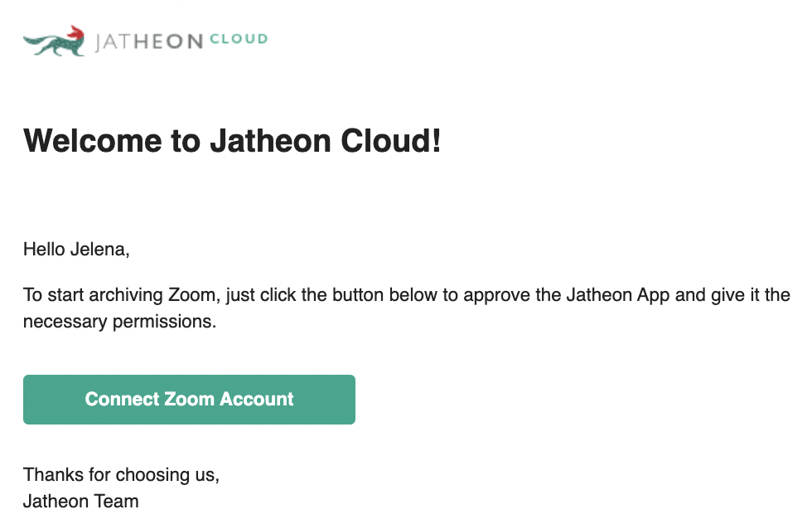Click the word "Welcome" in the heading

[x=93, y=140]
